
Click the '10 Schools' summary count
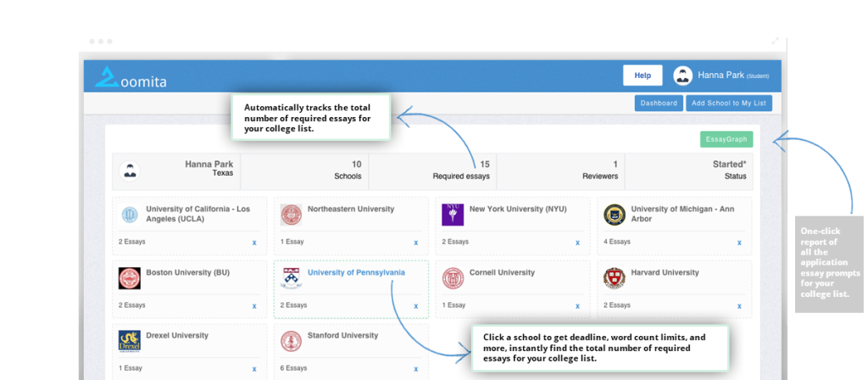(x=304, y=171)
